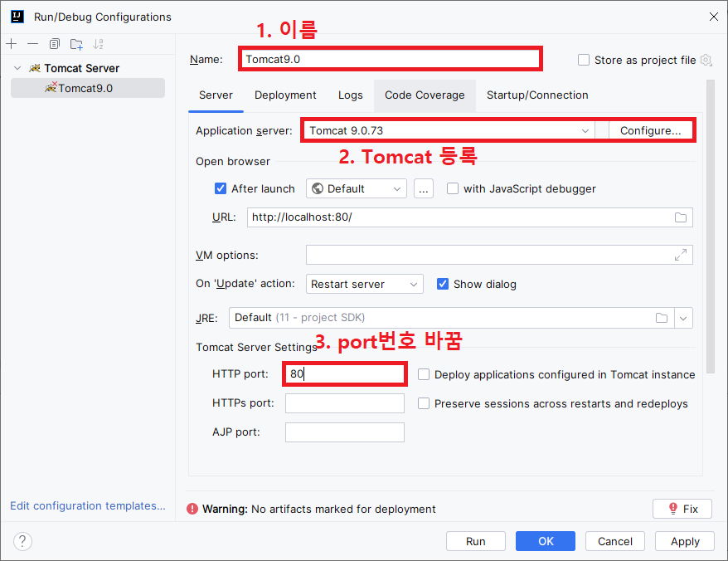This screenshot has height=561, width=728.
Task: Open the project file settings gear icon
Action: point(706,60)
